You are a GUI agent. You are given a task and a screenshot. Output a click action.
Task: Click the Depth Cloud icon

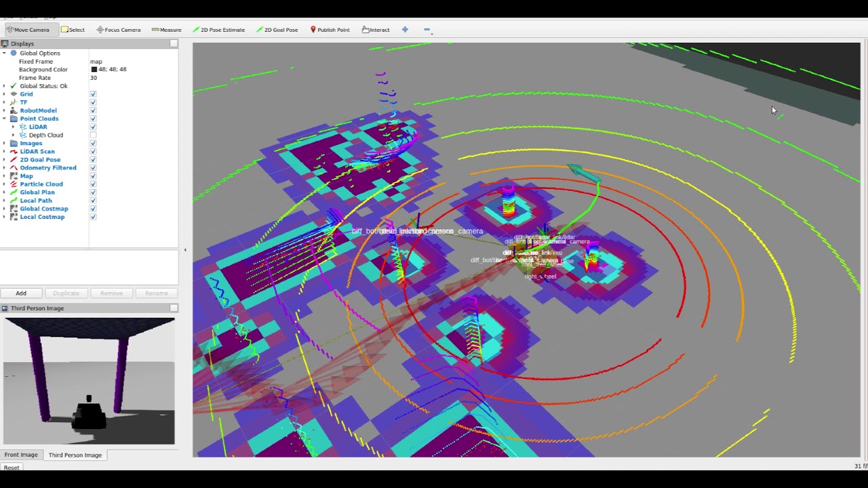coord(23,135)
